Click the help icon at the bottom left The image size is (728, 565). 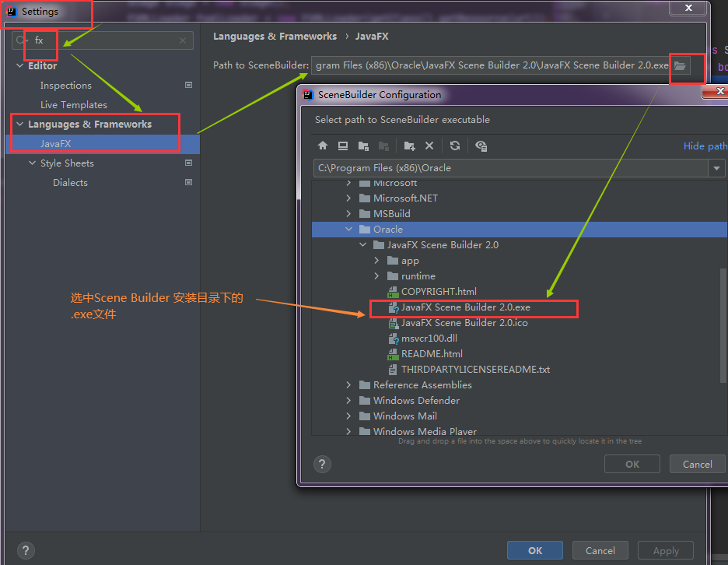point(26,550)
